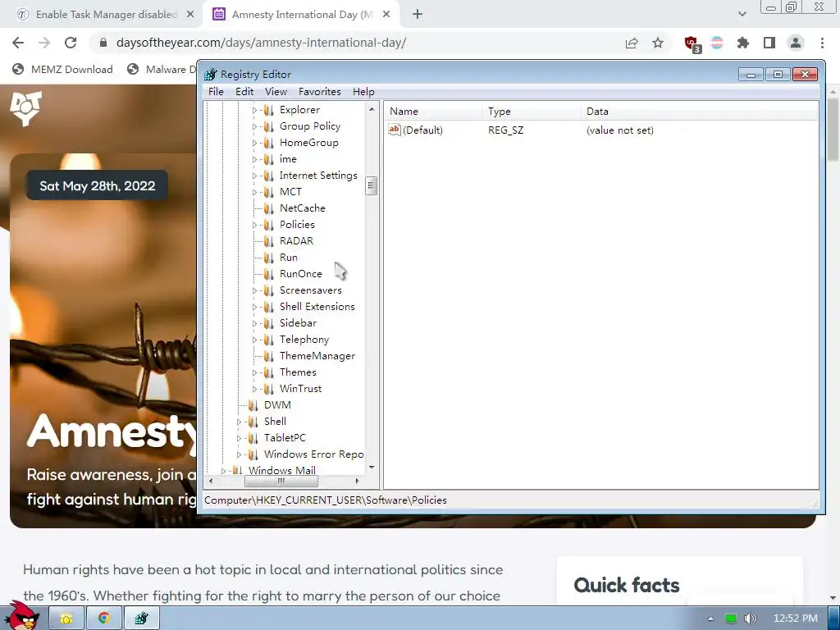Click the tree horizontal scroll right arrow

click(x=358, y=481)
